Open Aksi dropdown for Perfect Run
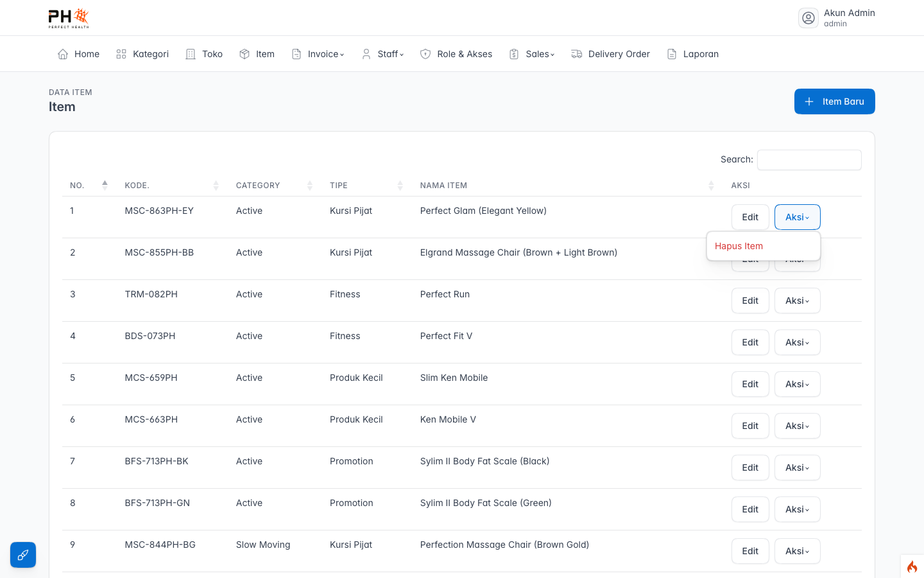924x578 pixels. (x=798, y=301)
